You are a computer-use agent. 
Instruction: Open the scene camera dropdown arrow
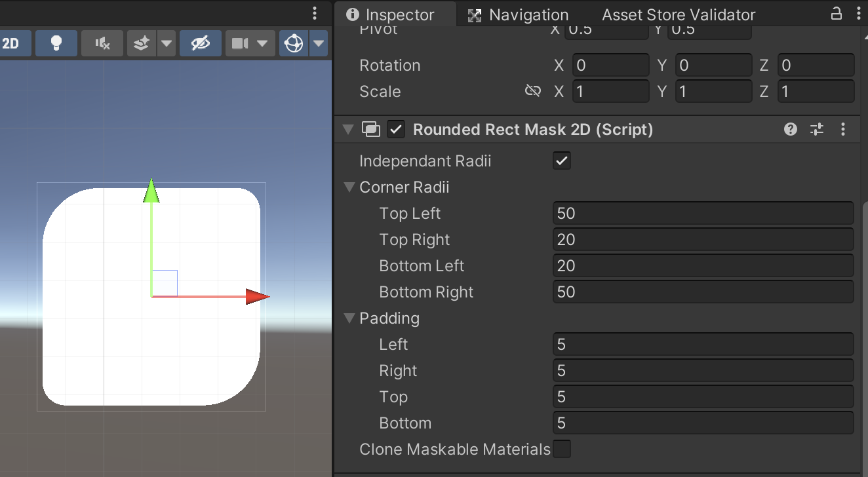coord(262,44)
